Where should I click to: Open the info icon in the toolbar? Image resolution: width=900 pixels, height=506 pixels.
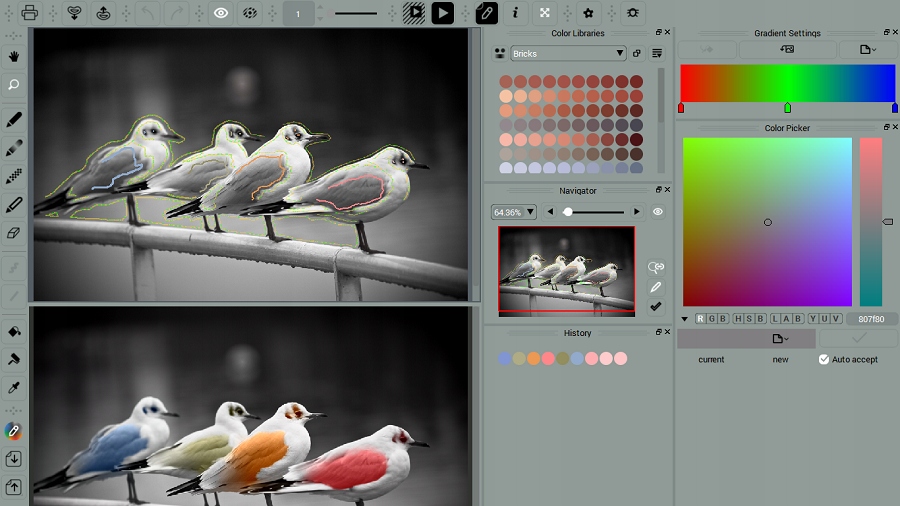pos(515,13)
